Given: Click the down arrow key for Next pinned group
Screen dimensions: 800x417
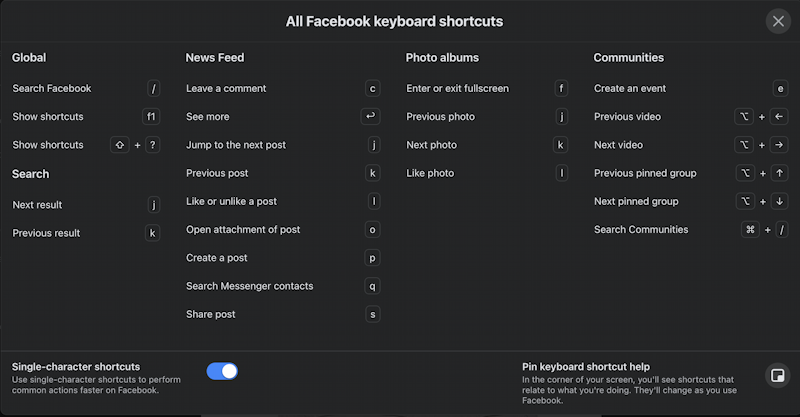Looking at the screenshot, I should (780, 202).
